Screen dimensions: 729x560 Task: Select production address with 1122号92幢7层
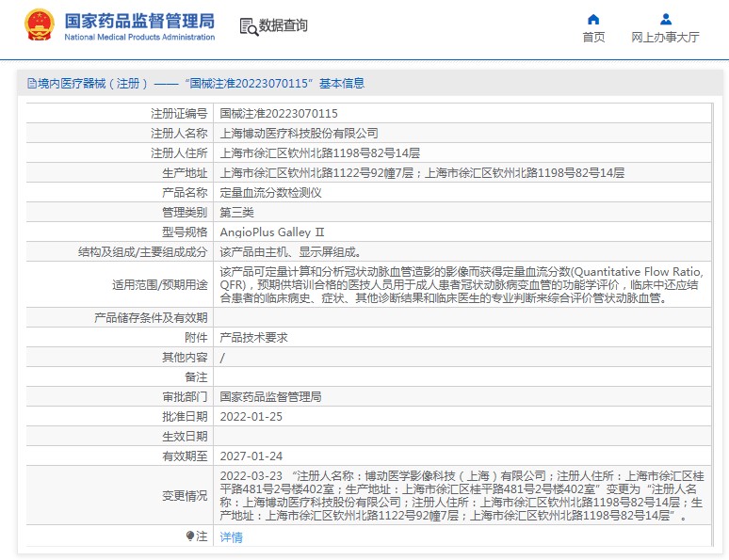click(422, 173)
